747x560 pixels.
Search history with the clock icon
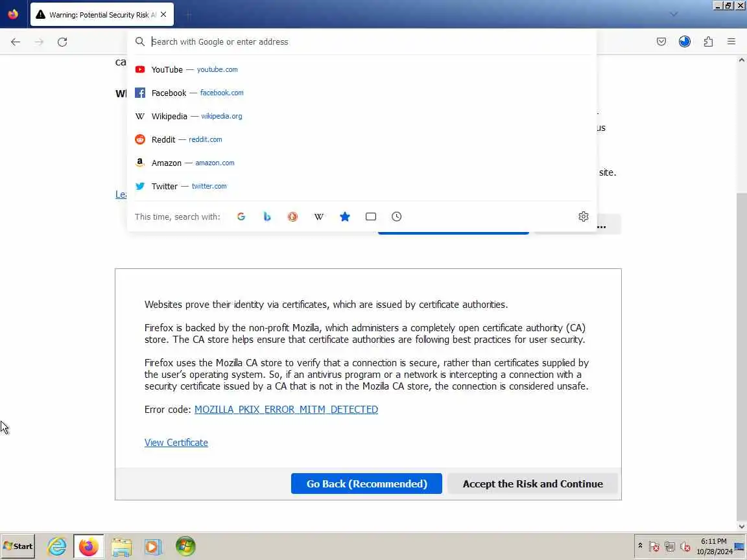(x=396, y=216)
